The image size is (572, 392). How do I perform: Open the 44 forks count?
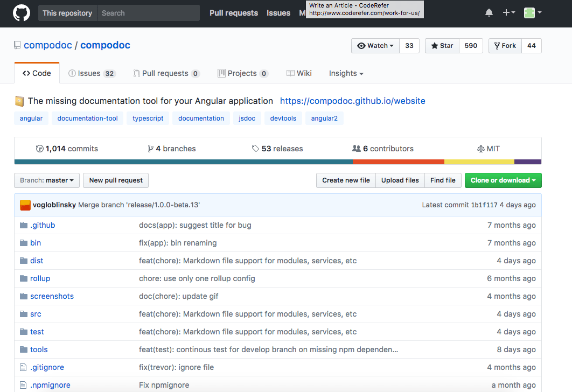pos(532,46)
